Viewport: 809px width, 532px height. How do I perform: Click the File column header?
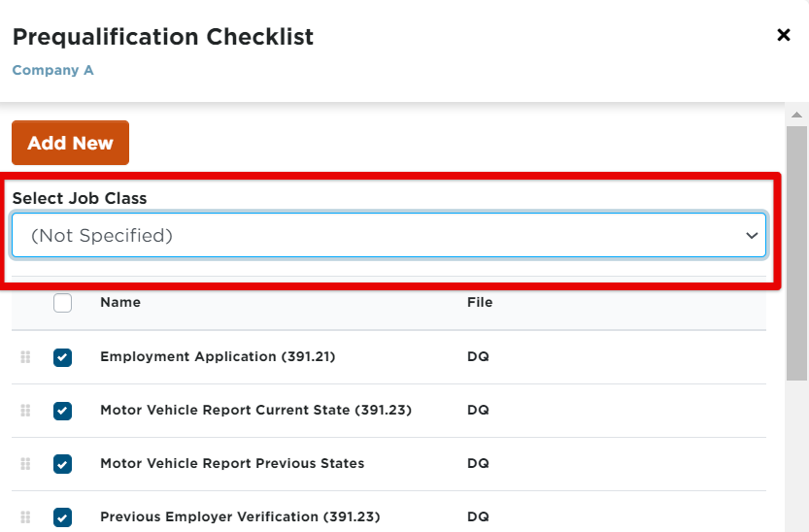480,303
